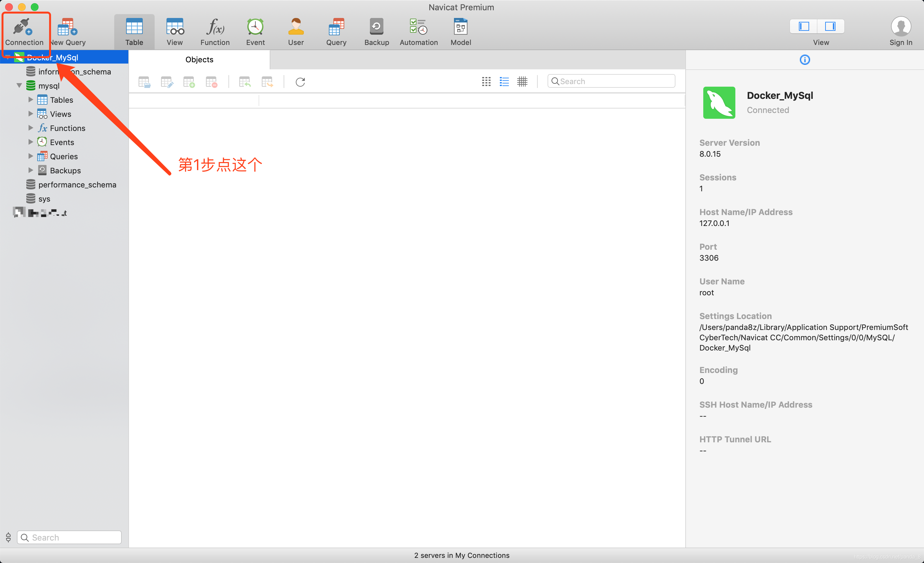The height and width of the screenshot is (563, 924).
Task: Open the Query toolbar icon
Action: pos(336,27)
